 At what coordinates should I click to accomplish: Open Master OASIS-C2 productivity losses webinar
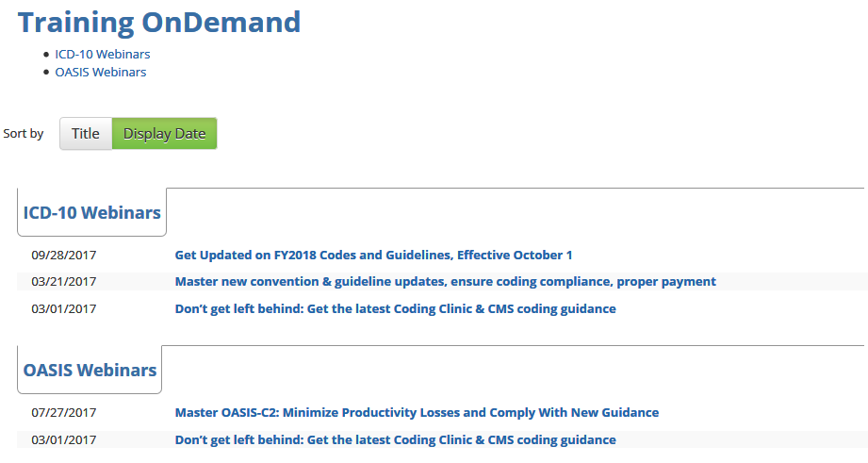pos(417,412)
